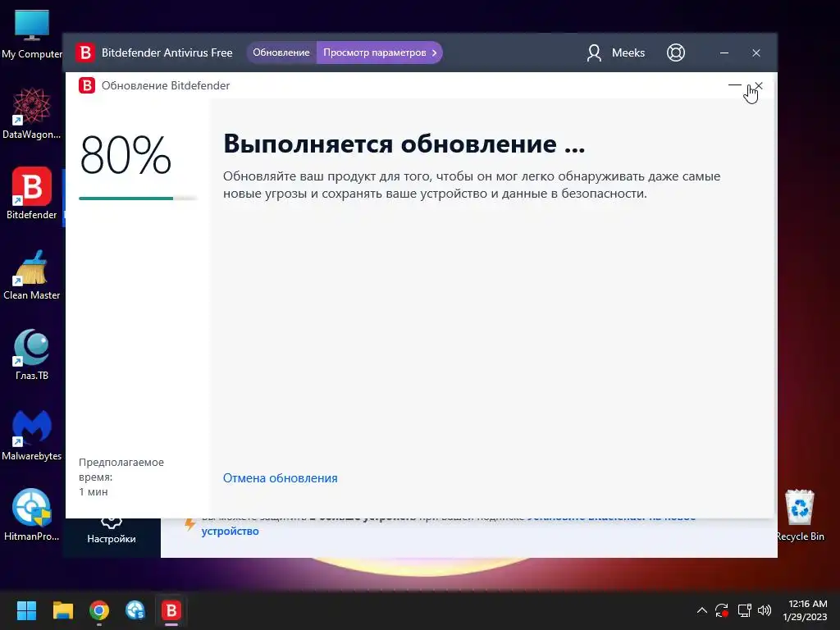Click the 80% progress value
The width and height of the screenshot is (840, 630).
pos(126,155)
